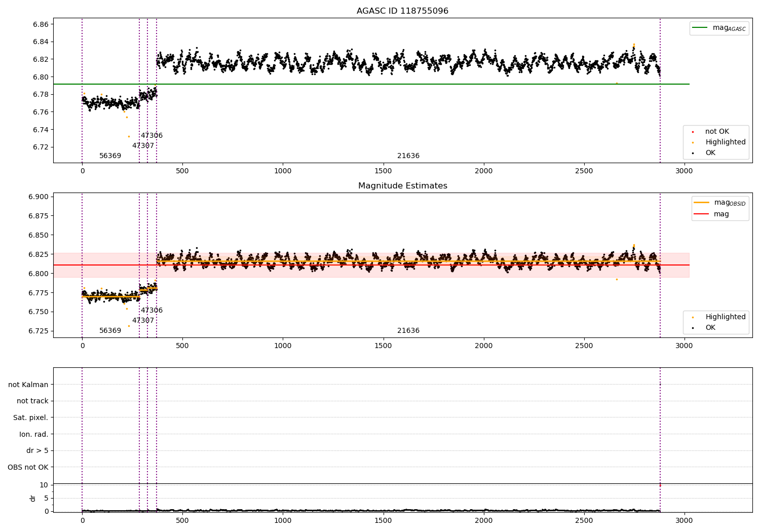Click the '21636' obsid annotation in the middle plot
This screenshot has height=532, width=760.
(x=408, y=330)
